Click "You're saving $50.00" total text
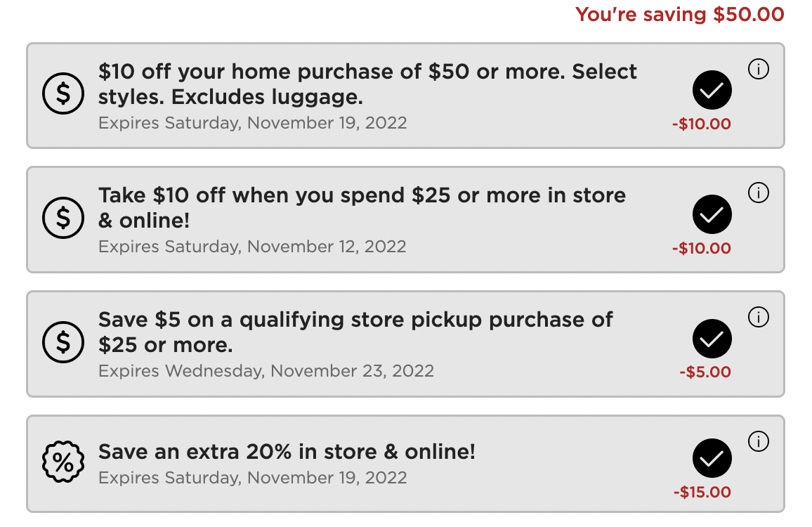 coord(679,14)
